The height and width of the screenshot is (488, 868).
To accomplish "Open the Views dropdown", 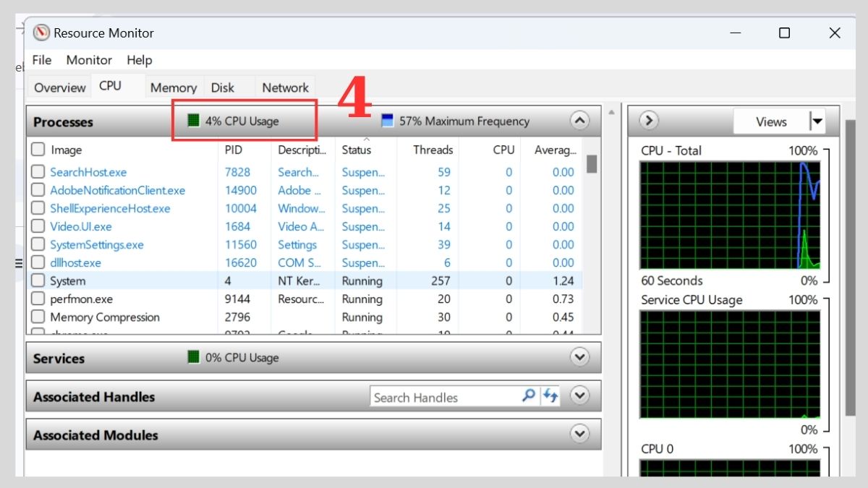I will 817,121.
